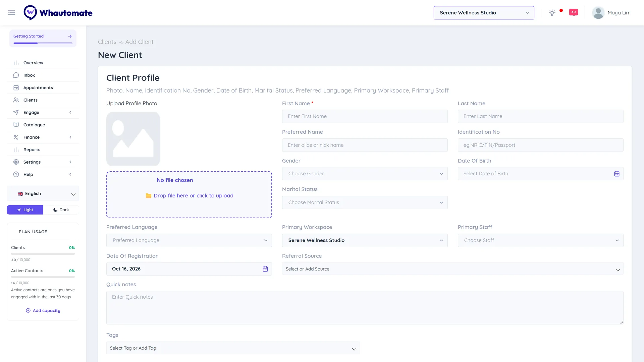Viewport: 644px width, 362px height.
Task: Click the Clients people icon
Action: pyautogui.click(x=16, y=100)
